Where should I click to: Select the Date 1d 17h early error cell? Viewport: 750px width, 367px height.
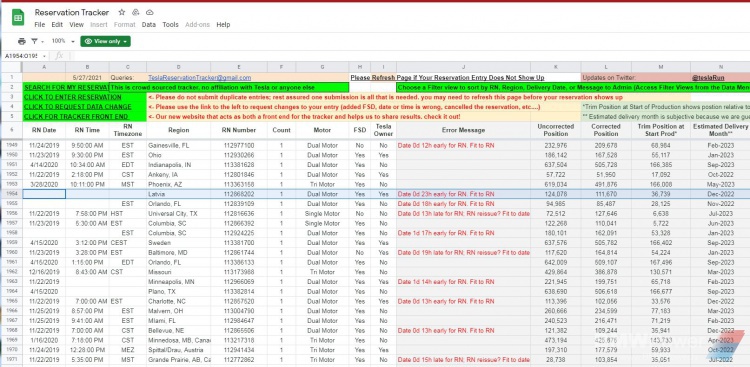(x=463, y=233)
